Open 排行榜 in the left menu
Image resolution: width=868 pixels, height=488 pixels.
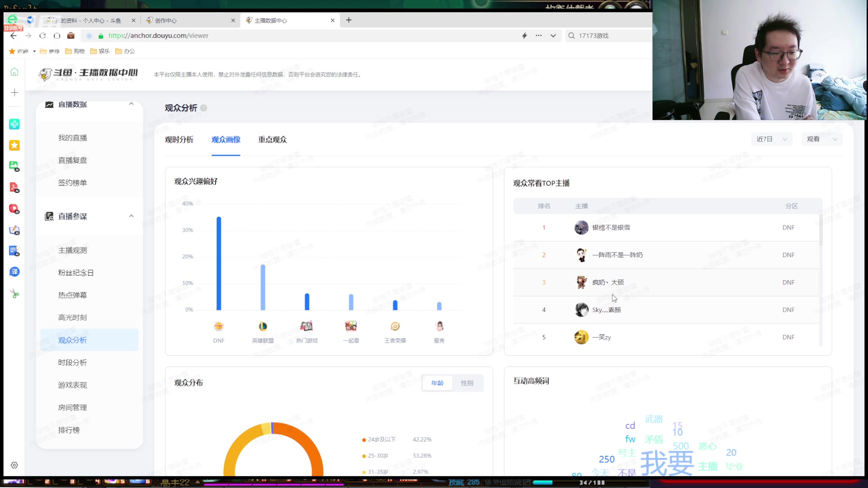click(69, 430)
